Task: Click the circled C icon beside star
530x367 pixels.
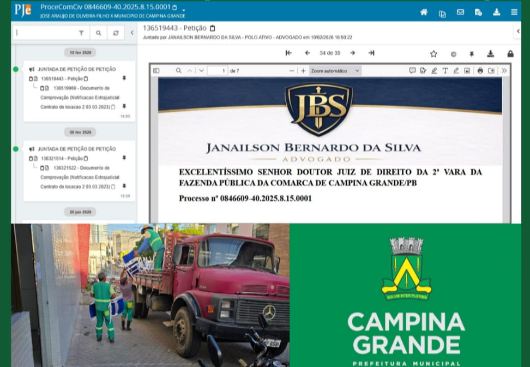Action: (453, 54)
